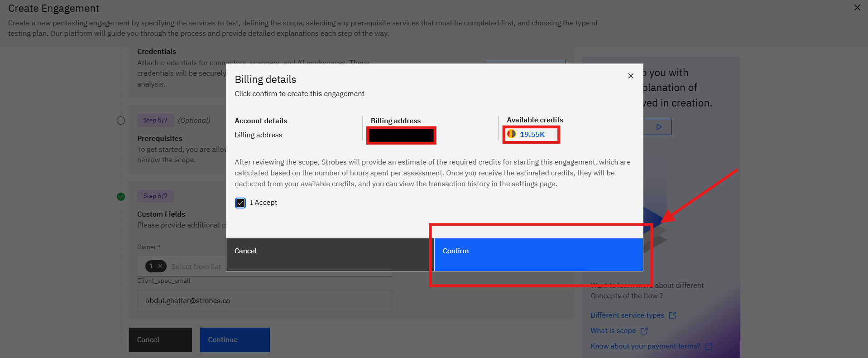The image size is (868, 358).
Task: Confirm the billing details
Action: (x=538, y=255)
